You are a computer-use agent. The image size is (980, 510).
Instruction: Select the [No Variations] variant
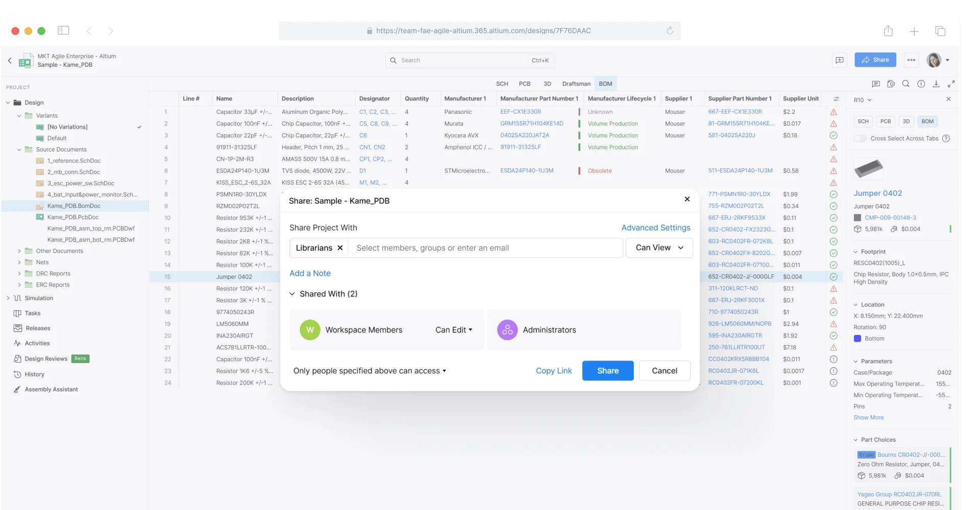[x=67, y=127]
